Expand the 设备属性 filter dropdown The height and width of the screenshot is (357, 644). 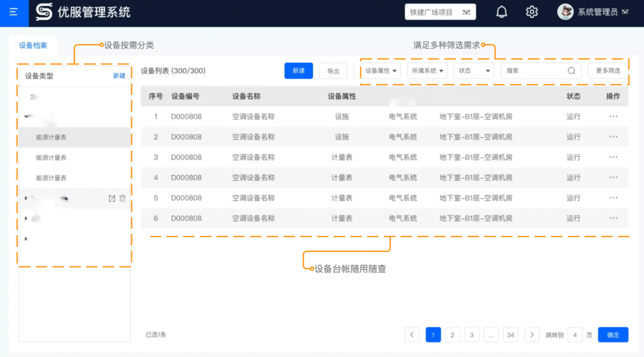pyautogui.click(x=381, y=70)
